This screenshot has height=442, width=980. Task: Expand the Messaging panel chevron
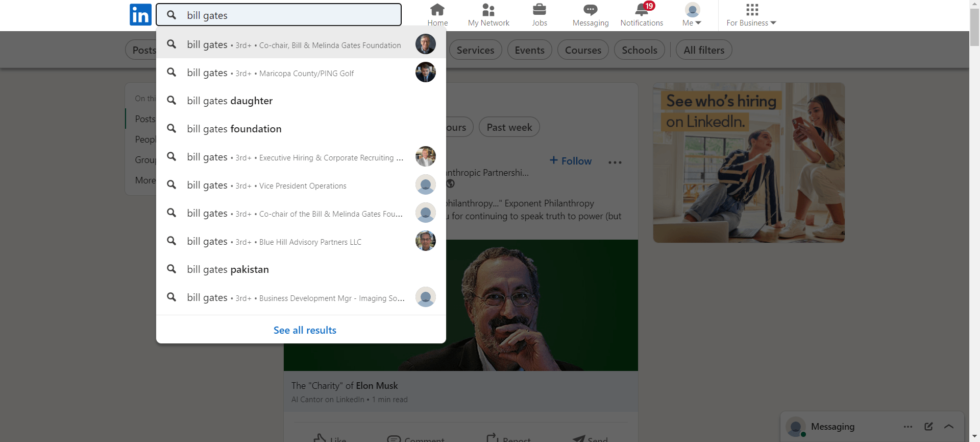[949, 426]
